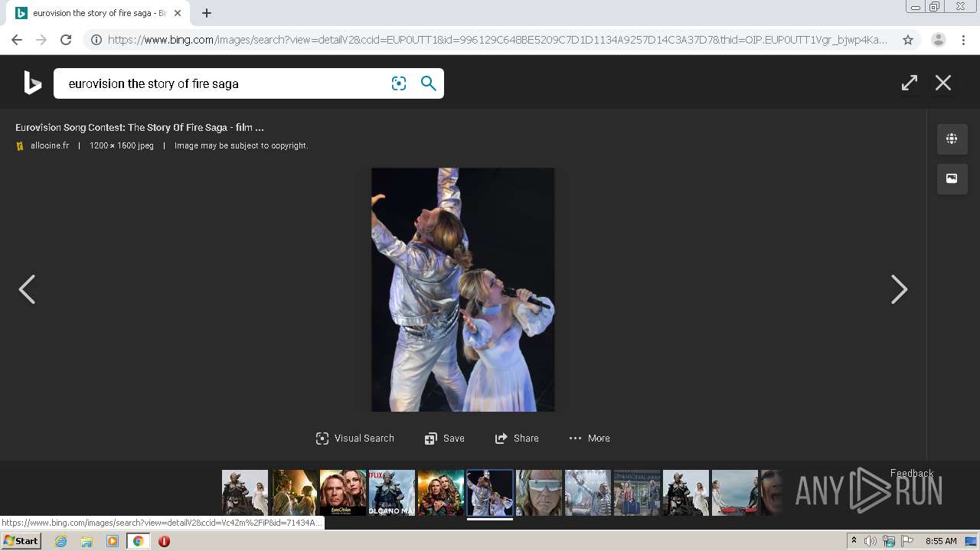Select EuroVision poster thumbnail with two faces
980x551 pixels.
pos(343,493)
